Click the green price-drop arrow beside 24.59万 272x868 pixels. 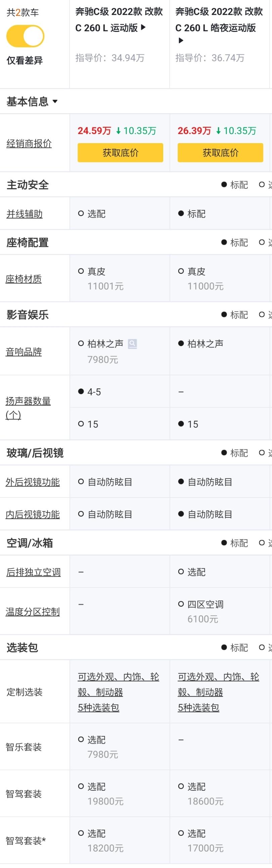(118, 131)
